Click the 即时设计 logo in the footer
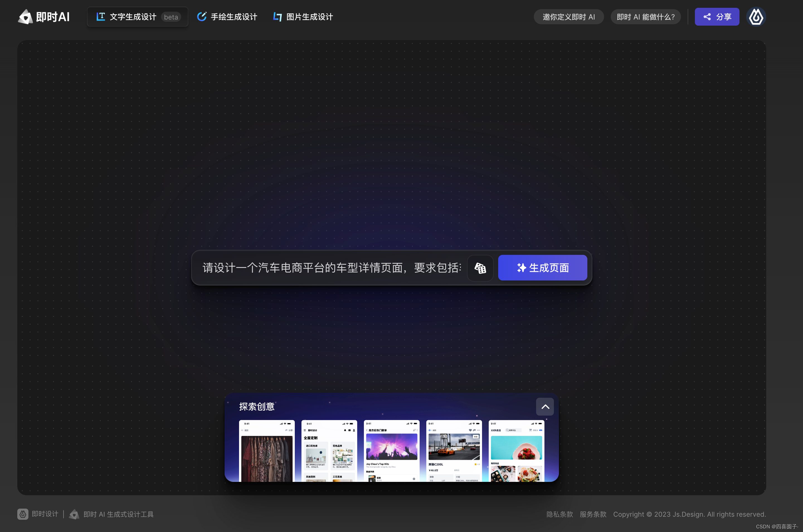Image resolution: width=803 pixels, height=532 pixels. point(23,514)
